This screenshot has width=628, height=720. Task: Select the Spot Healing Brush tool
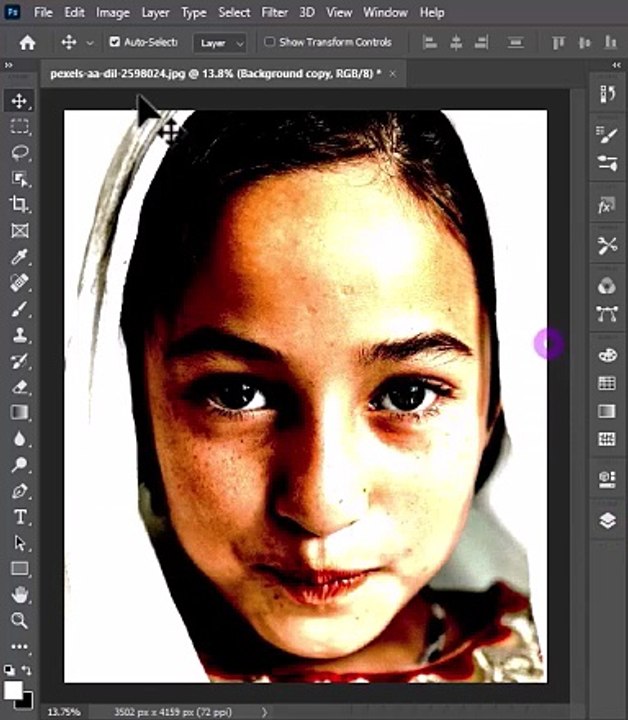click(19, 283)
